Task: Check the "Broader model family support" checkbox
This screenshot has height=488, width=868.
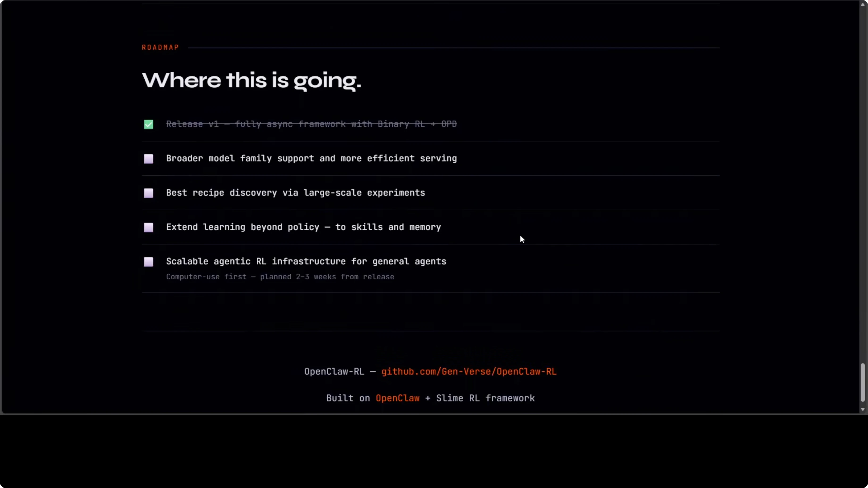Action: coord(148,159)
